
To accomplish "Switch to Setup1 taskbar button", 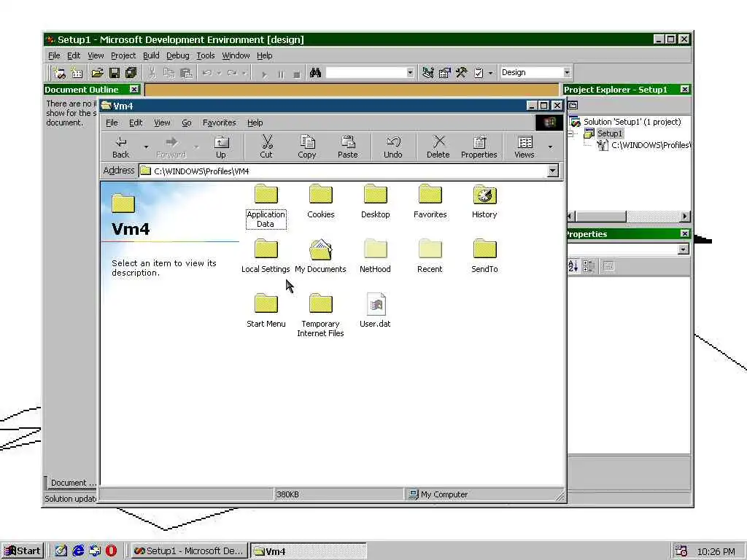I will (189, 551).
